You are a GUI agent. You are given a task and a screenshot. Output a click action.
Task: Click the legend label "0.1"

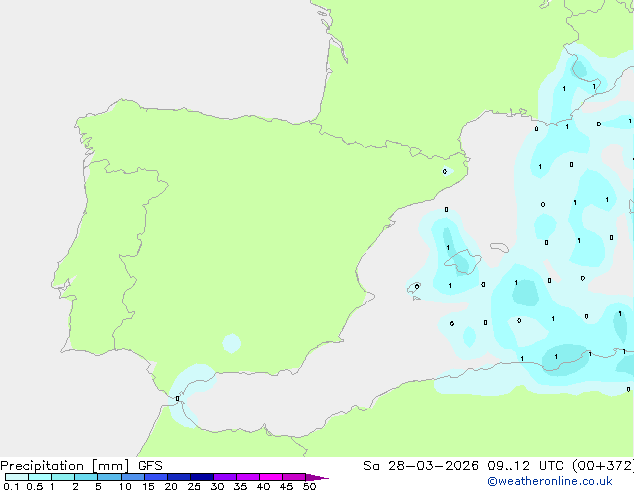click(x=11, y=486)
